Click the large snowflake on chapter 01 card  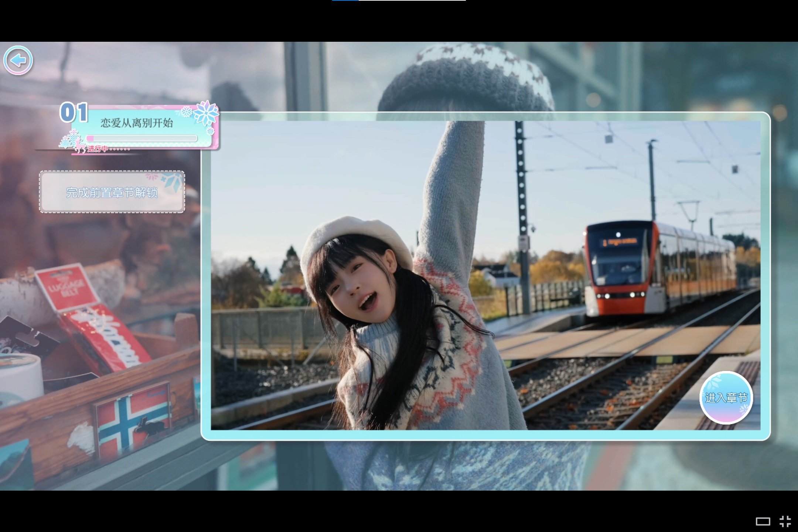(205, 113)
